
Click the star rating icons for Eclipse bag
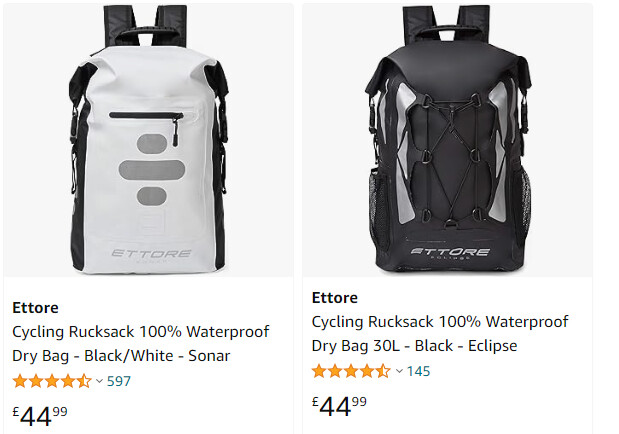pos(351,371)
